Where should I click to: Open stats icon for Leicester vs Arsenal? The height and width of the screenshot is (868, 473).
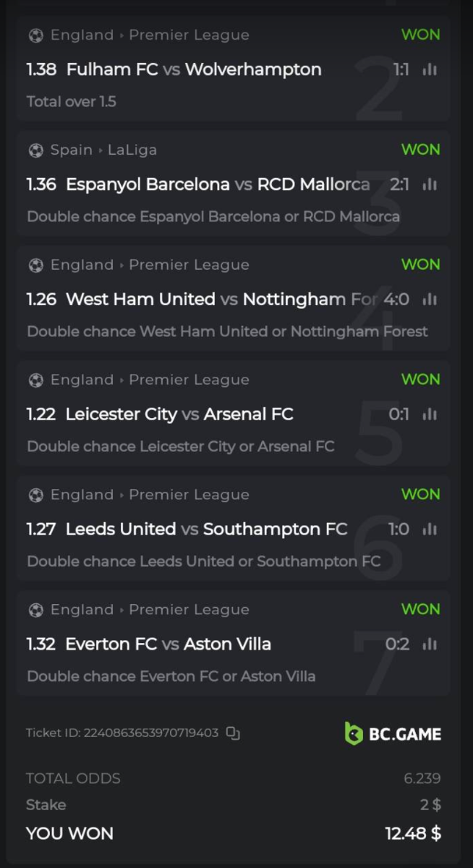(x=430, y=414)
